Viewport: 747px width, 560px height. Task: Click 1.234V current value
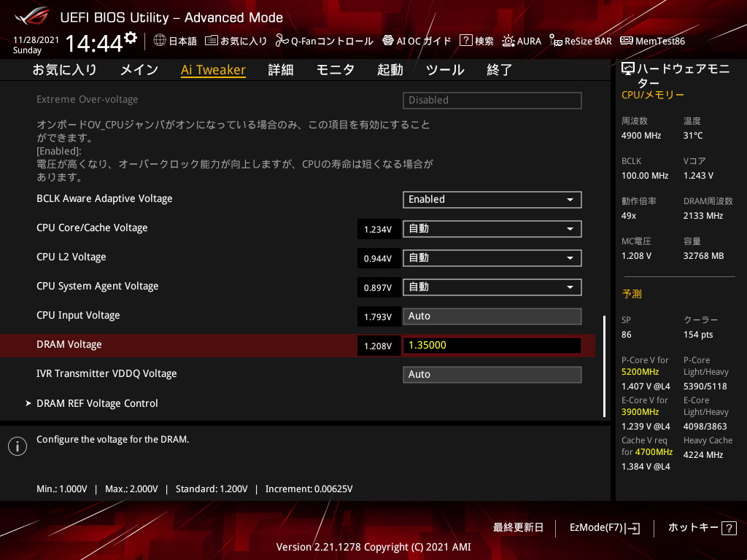click(x=378, y=230)
